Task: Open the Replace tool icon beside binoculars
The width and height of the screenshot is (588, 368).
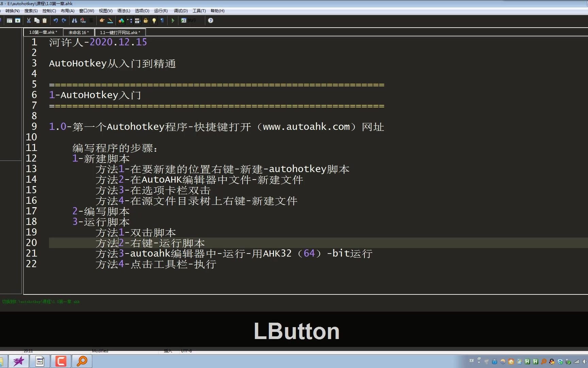Action: pyautogui.click(x=83, y=20)
